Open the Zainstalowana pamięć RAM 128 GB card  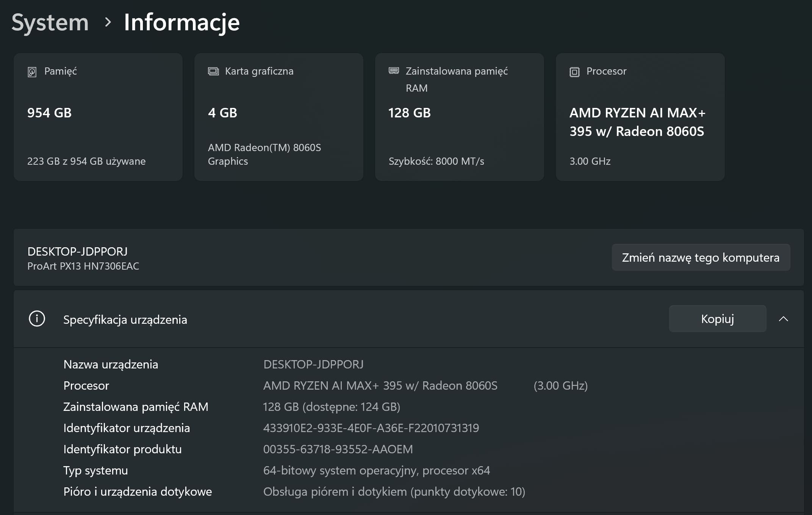click(459, 117)
